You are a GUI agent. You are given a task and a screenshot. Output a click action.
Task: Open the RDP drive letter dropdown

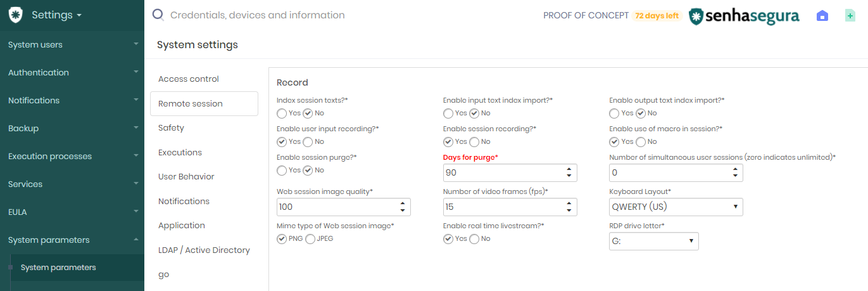coord(653,241)
